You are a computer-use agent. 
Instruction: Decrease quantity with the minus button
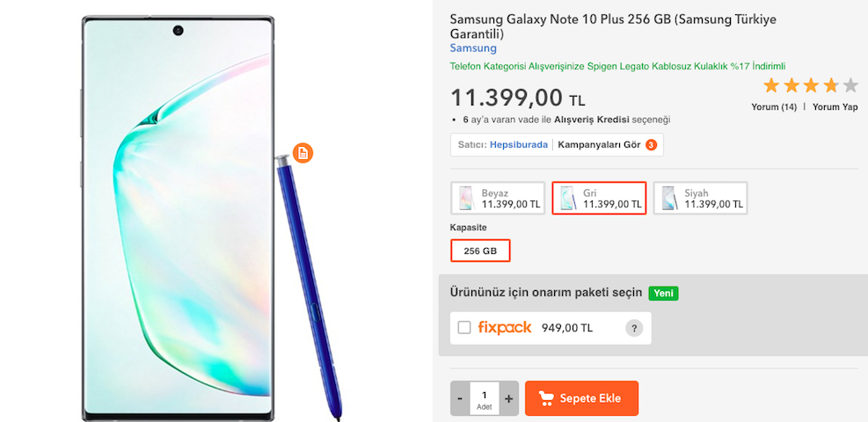(x=460, y=398)
